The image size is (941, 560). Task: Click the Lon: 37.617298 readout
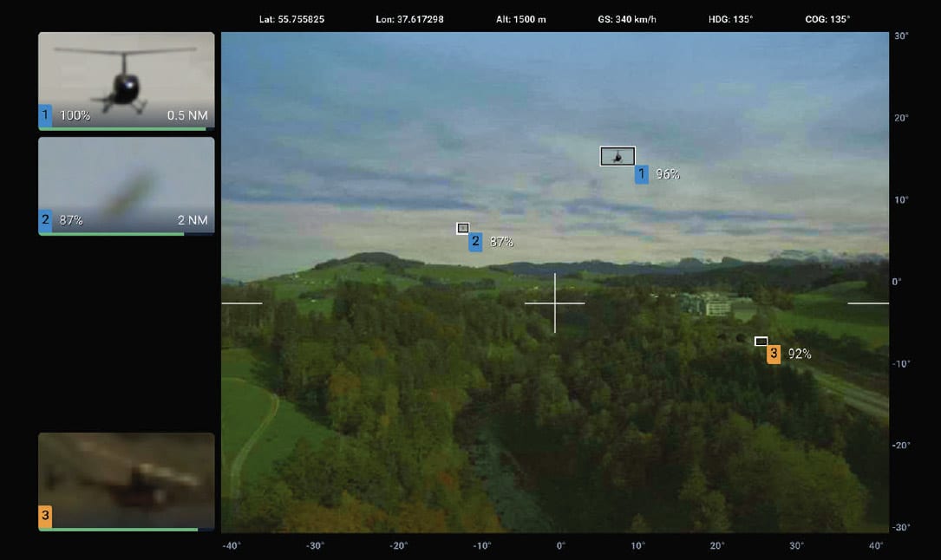[410, 19]
